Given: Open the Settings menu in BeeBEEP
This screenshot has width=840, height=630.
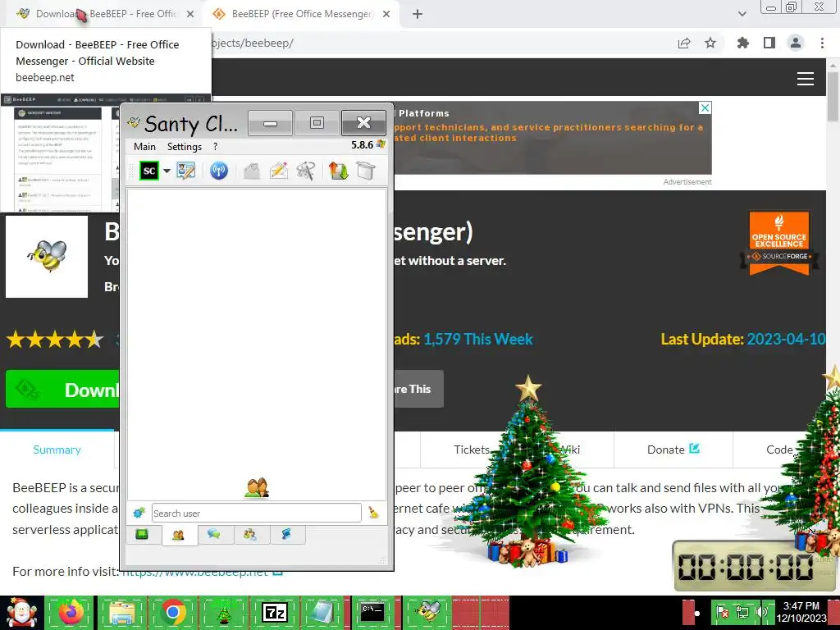Looking at the screenshot, I should pos(185,146).
